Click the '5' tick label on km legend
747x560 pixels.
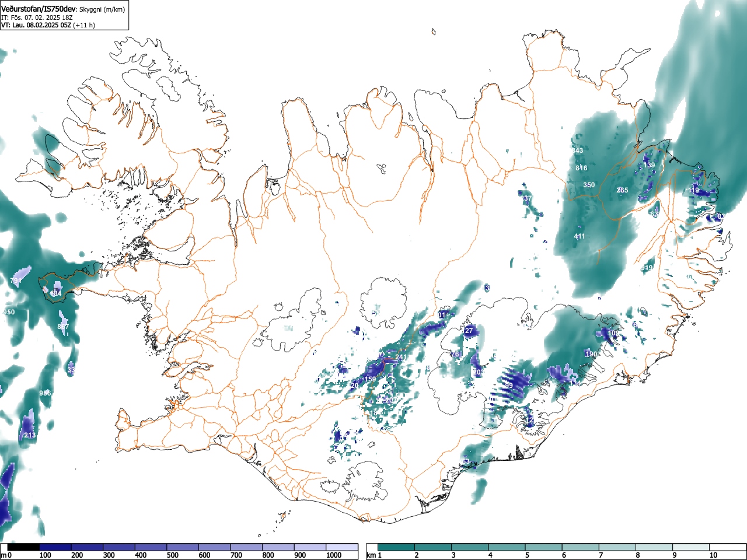coord(527,555)
